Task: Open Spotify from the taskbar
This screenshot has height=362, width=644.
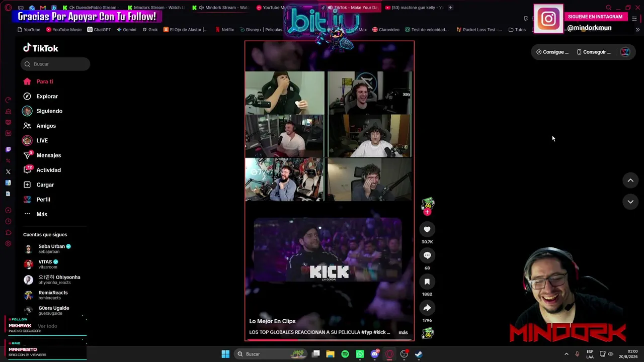Action: pos(345,354)
